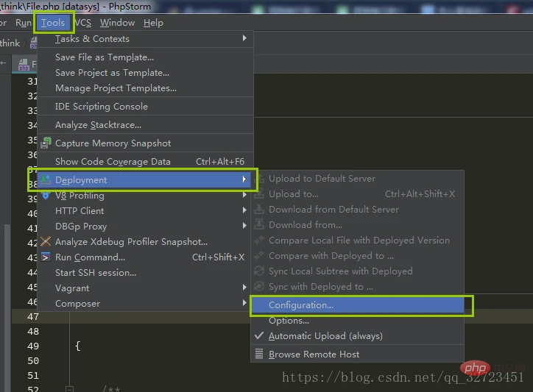The height and width of the screenshot is (392, 533).
Task: Open IDE Scripting Console
Action: pyautogui.click(x=102, y=107)
